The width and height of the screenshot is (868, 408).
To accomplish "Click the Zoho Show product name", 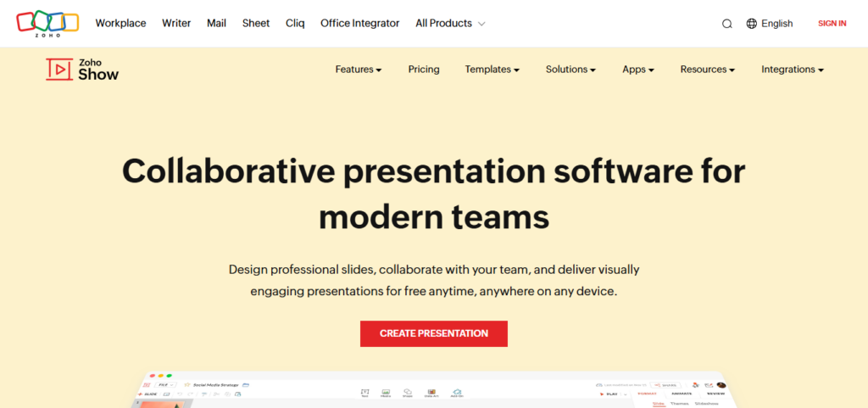I will (x=98, y=70).
